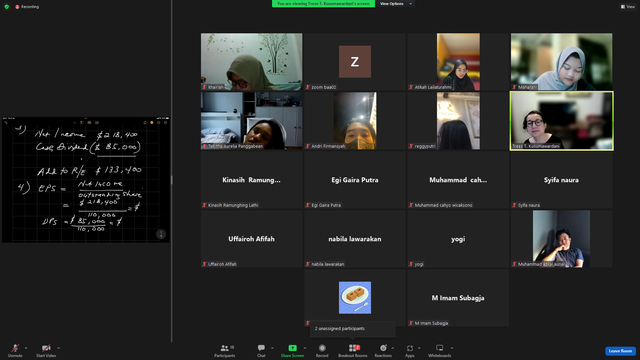
Task: Select the yogi participant tile
Action: [458, 239]
